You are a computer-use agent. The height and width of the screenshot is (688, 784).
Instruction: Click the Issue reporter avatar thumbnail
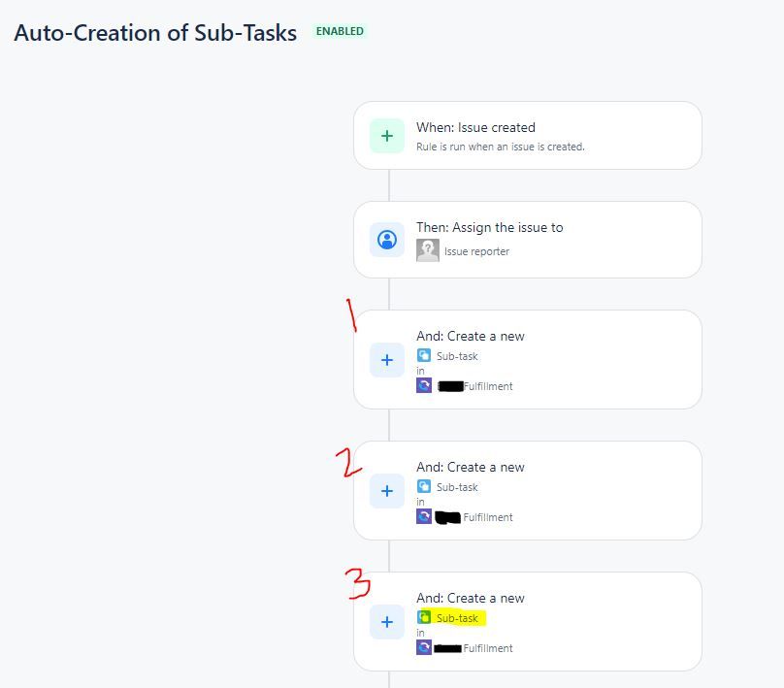point(427,250)
